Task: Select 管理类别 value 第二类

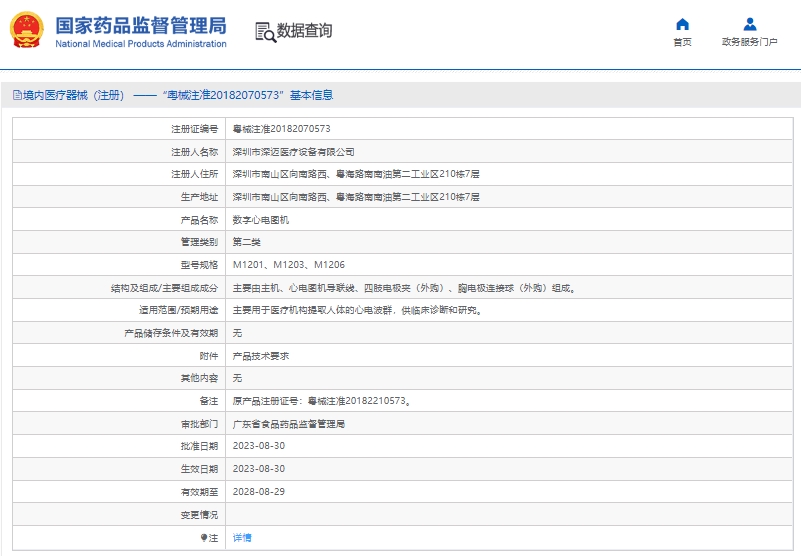Action: click(247, 242)
